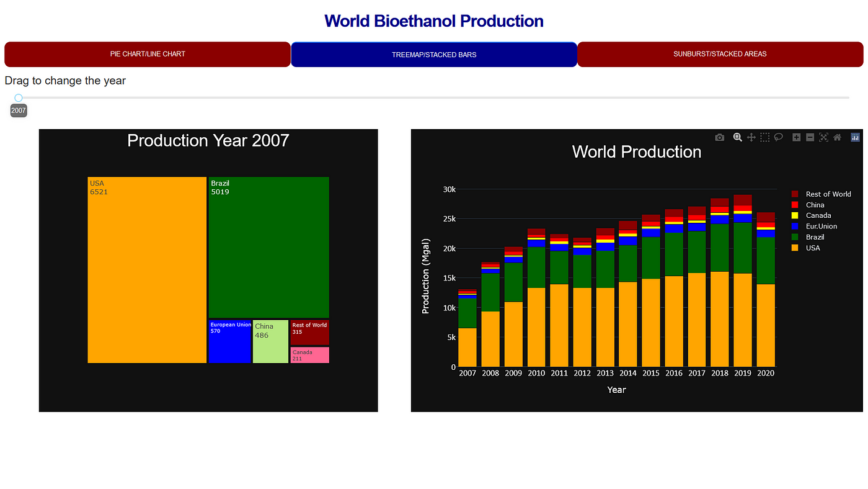
Task: Click the 'World Bioethanol Production' heading
Action: [x=434, y=21]
